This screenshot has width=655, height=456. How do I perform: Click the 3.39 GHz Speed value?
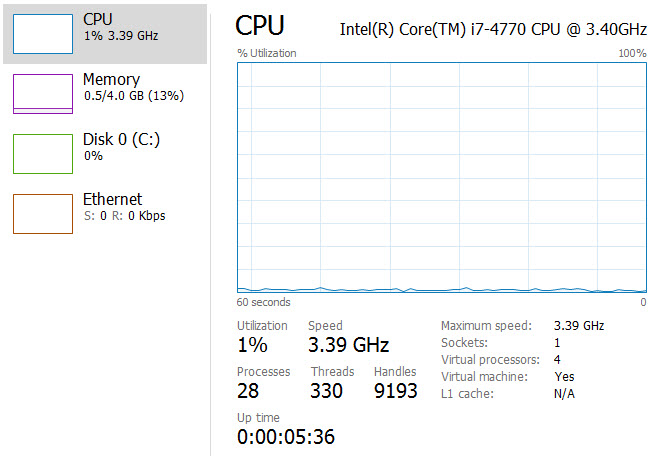click(x=348, y=346)
